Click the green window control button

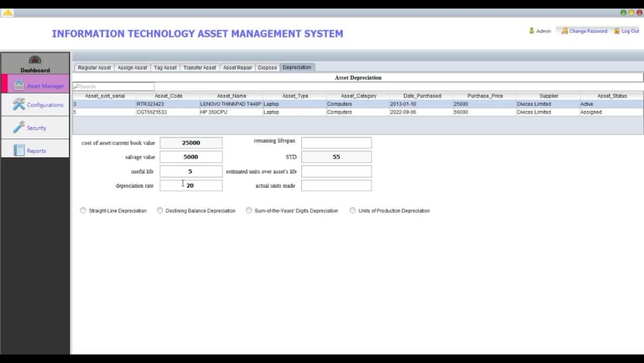pos(623,13)
